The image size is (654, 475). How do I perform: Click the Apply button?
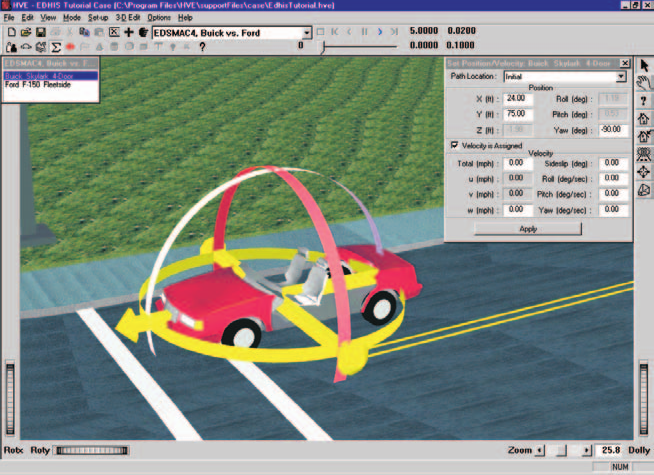[528, 229]
